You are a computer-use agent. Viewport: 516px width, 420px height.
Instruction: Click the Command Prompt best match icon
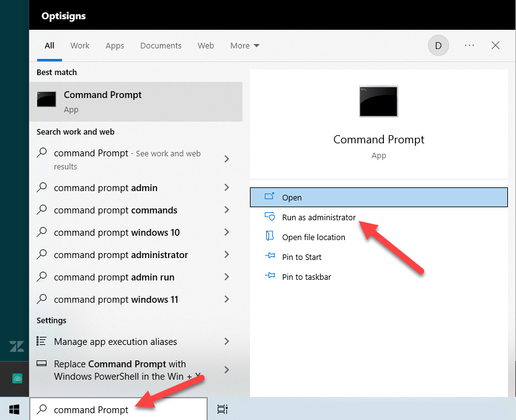click(47, 99)
